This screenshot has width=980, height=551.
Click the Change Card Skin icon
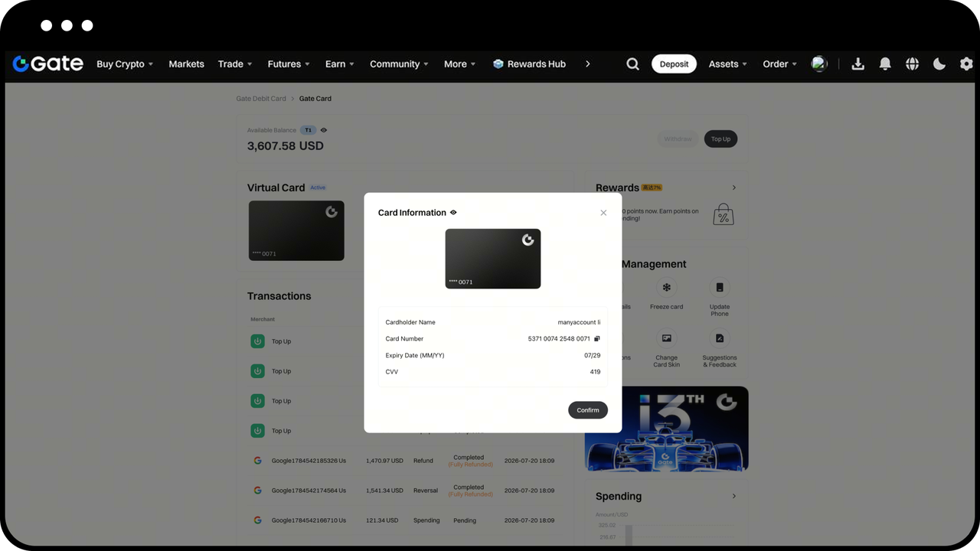pos(666,338)
